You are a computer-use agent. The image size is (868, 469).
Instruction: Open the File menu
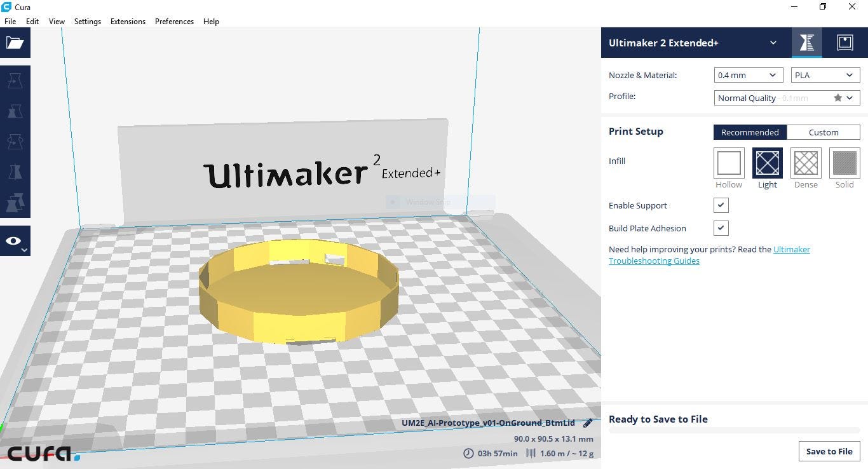pos(10,21)
